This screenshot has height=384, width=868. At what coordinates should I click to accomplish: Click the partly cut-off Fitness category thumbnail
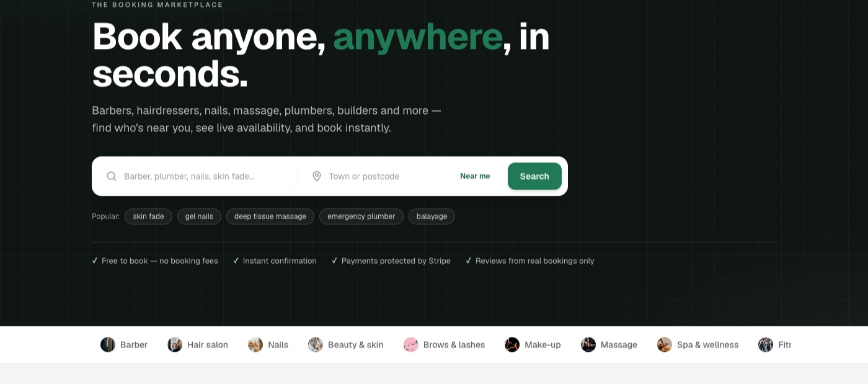(766, 344)
